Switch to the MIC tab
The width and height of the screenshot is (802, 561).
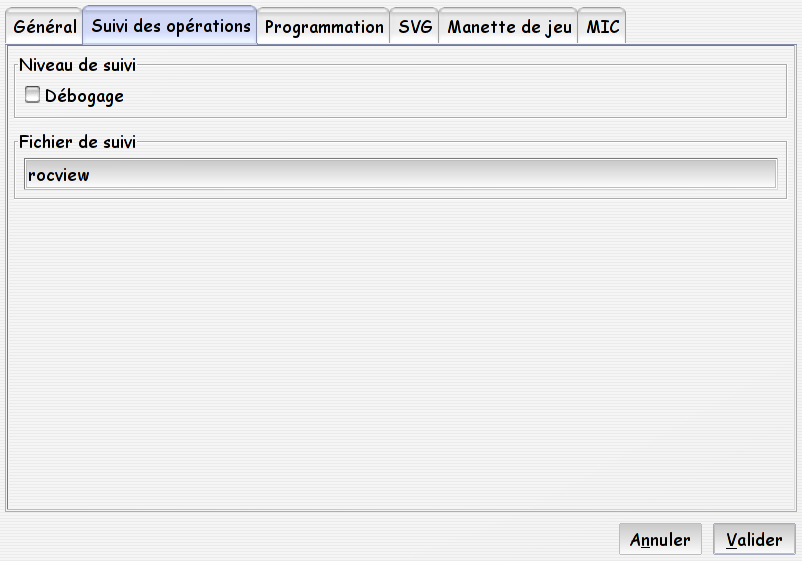(x=602, y=26)
